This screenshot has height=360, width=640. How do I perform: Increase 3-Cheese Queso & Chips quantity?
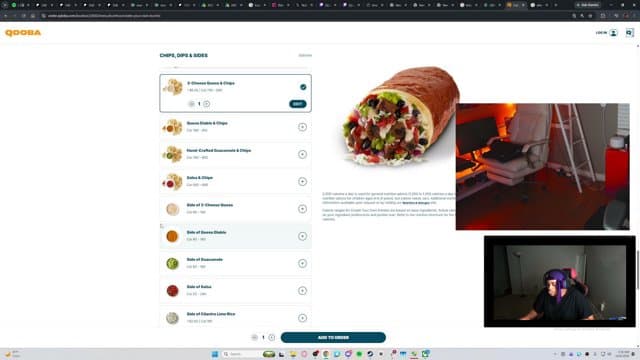(x=207, y=104)
